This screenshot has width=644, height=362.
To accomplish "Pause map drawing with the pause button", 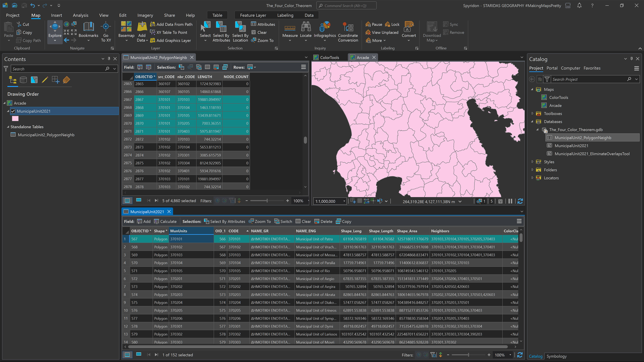I will [510, 201].
